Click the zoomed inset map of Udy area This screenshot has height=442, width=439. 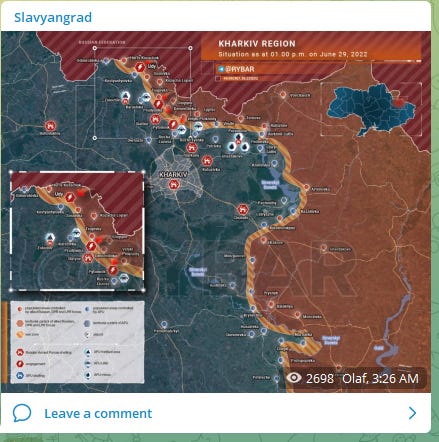tap(77, 231)
